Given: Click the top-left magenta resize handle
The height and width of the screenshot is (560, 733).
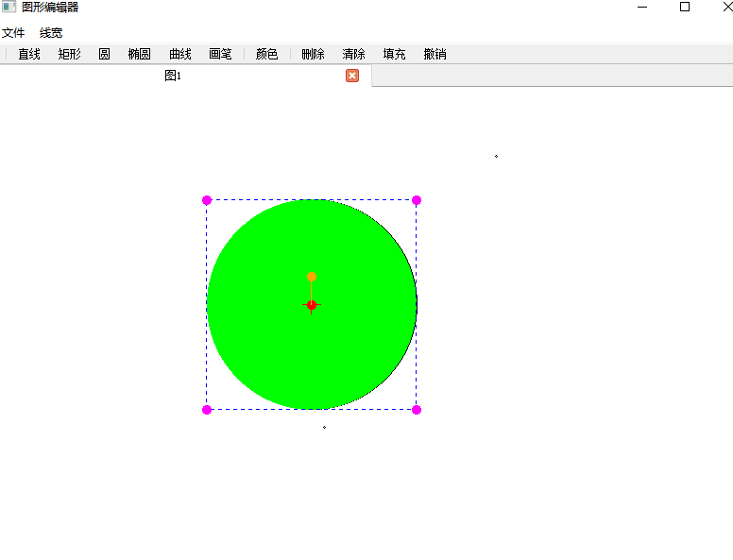Looking at the screenshot, I should pyautogui.click(x=207, y=200).
